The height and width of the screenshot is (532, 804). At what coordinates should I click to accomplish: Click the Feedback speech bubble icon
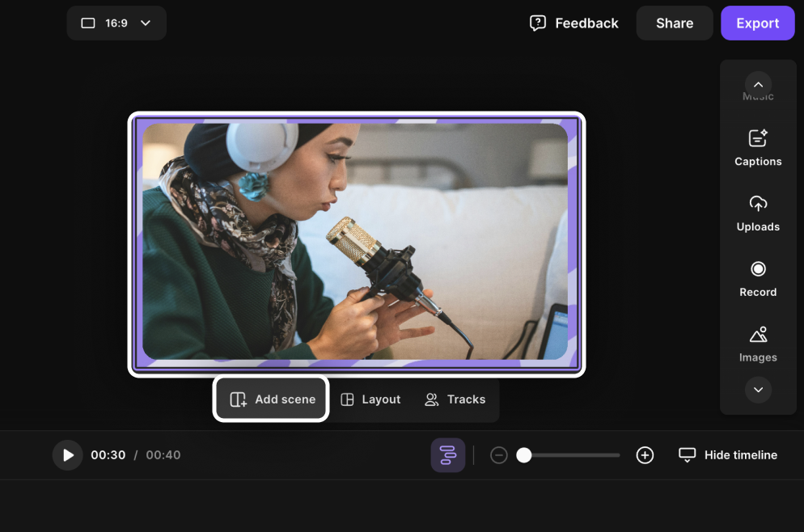[x=538, y=23]
